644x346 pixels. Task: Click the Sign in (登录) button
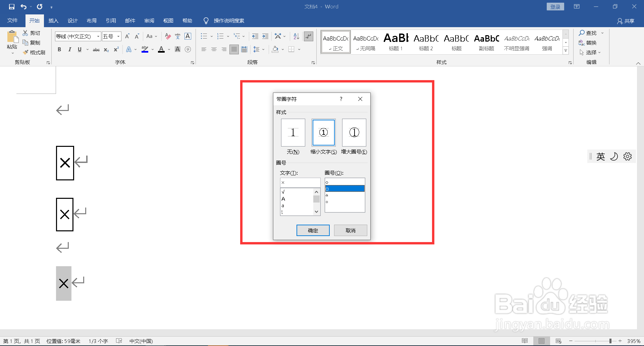tap(555, 7)
